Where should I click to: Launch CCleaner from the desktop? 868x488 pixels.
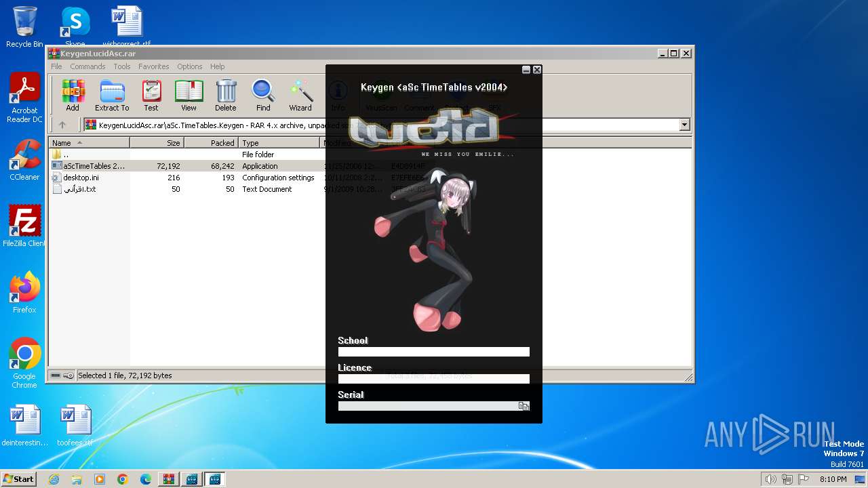[x=24, y=160]
